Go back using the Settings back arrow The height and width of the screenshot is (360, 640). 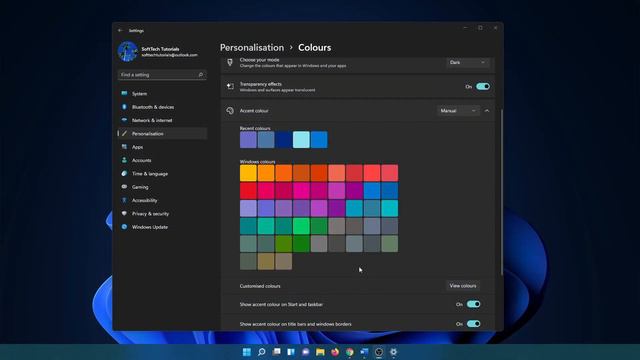pyautogui.click(x=120, y=31)
